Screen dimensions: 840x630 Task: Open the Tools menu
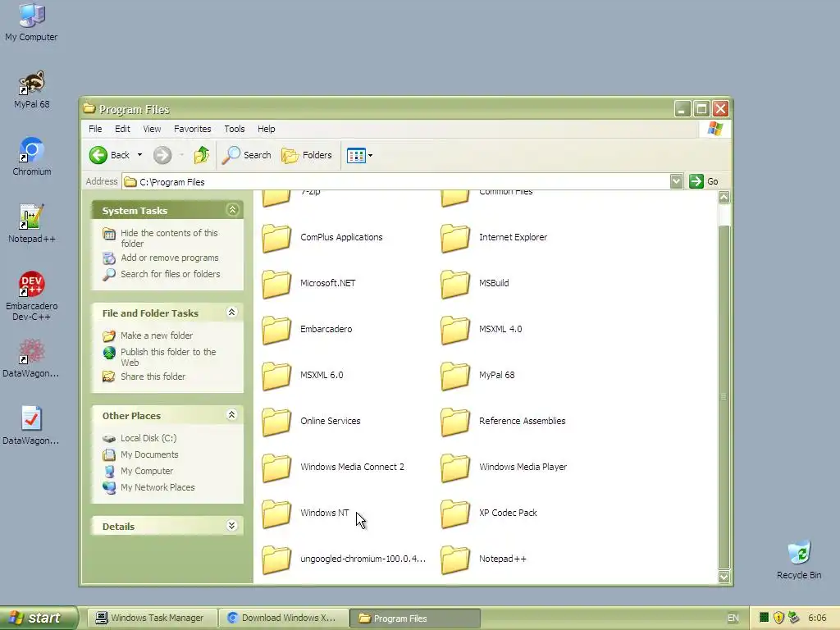234,129
